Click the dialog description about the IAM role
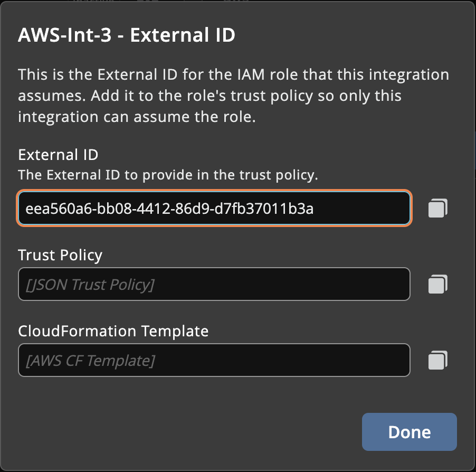 [233, 96]
